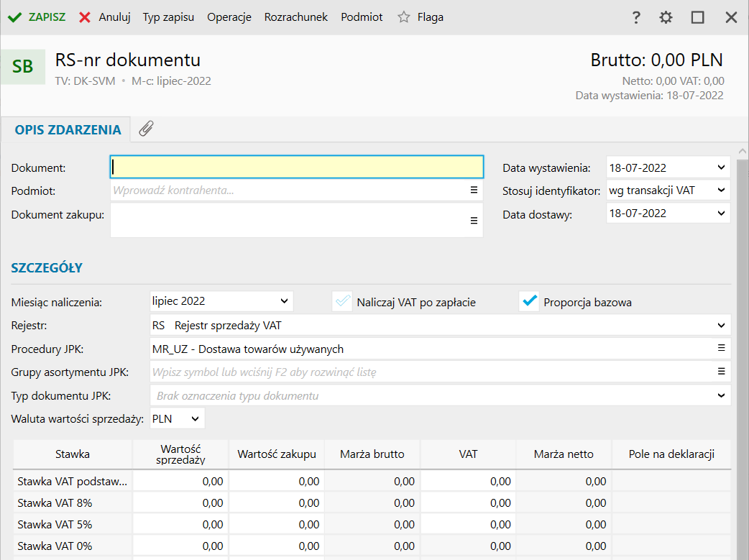Open settings via the gear icon
Image resolution: width=749 pixels, height=560 pixels.
pos(666,17)
